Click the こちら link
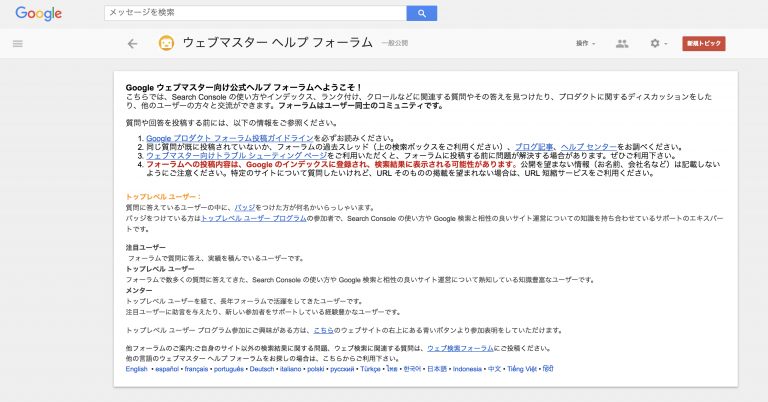 tap(323, 331)
